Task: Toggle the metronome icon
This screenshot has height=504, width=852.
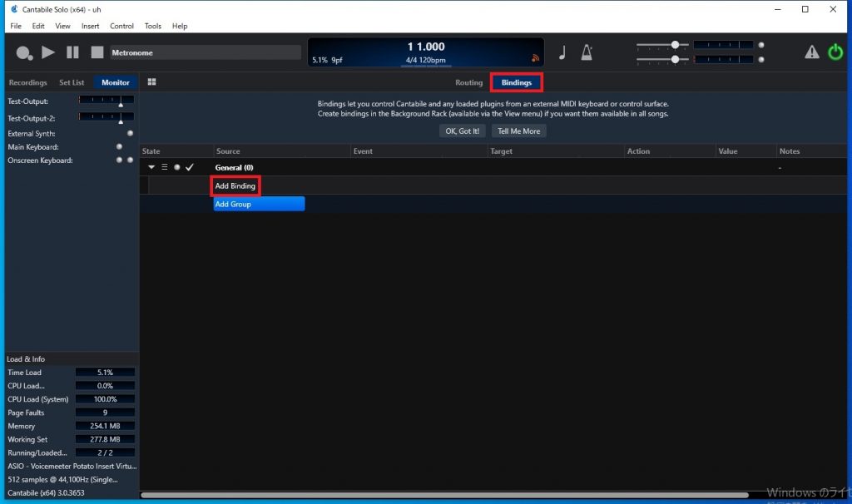Action: [x=587, y=52]
